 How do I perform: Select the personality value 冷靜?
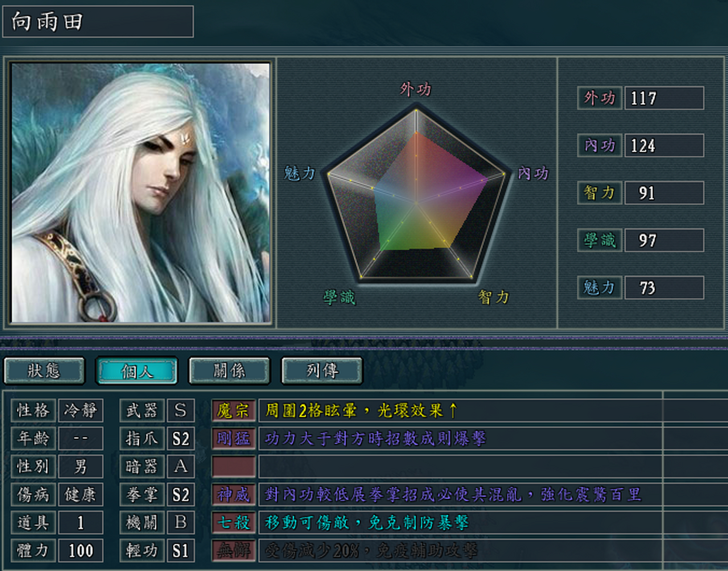pyautogui.click(x=81, y=410)
